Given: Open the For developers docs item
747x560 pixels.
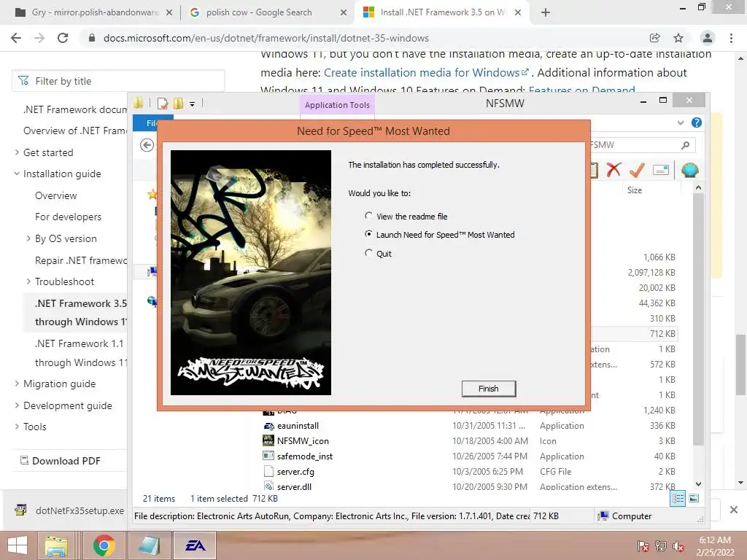Looking at the screenshot, I should coord(68,217).
